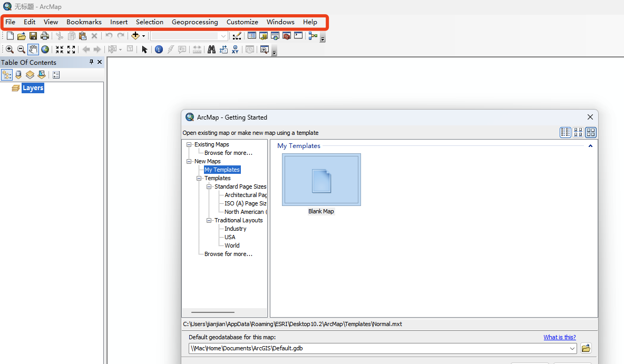Open the Editor Toolbar icon
This screenshot has width=624, height=364.
237,36
